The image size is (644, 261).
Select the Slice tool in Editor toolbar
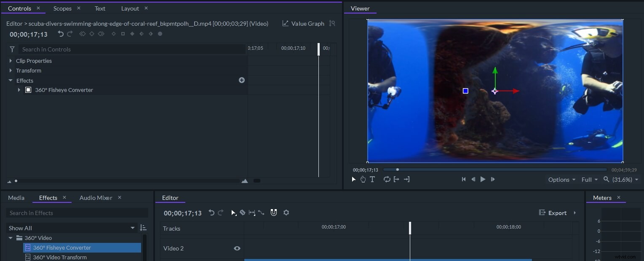(x=243, y=213)
